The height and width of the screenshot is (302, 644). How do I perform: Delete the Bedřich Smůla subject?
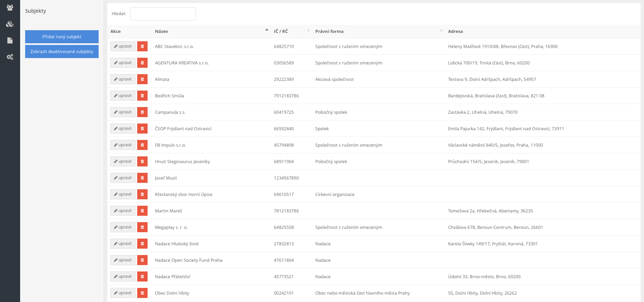(142, 96)
